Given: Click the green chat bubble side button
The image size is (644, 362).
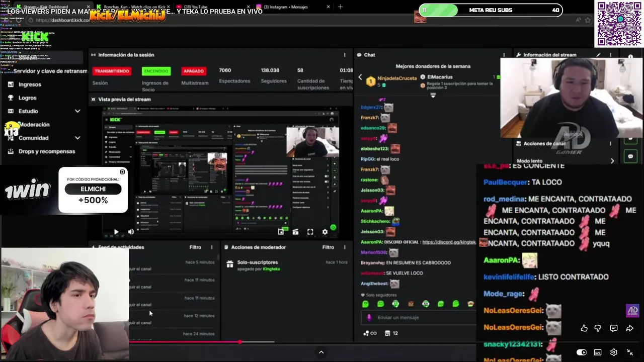Looking at the screenshot, I should pyautogui.click(x=630, y=156).
